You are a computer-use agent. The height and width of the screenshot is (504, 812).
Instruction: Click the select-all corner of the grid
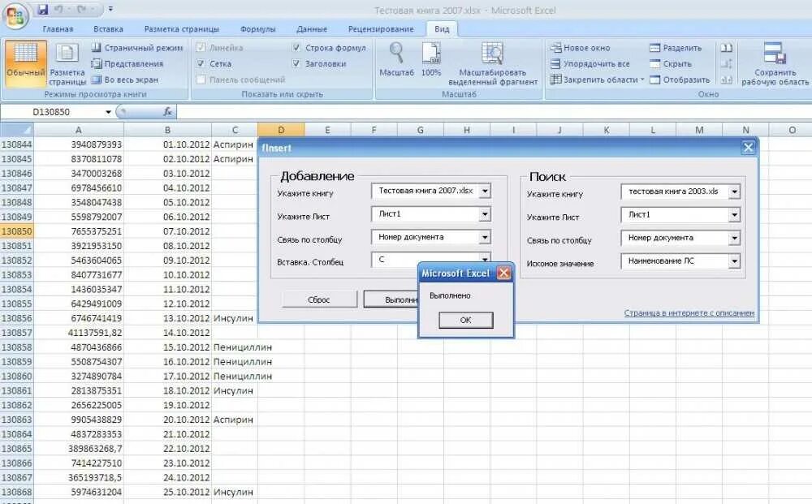coord(16,129)
